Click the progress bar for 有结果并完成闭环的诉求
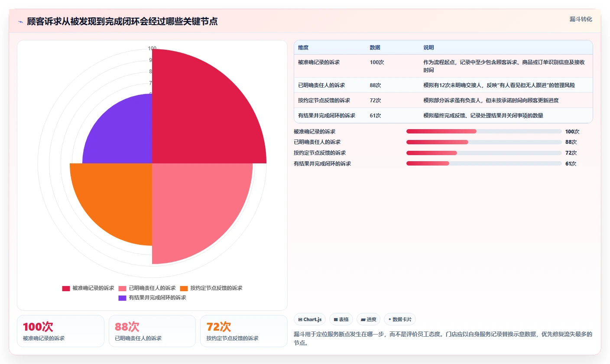The height and width of the screenshot is (364, 610). (484, 164)
